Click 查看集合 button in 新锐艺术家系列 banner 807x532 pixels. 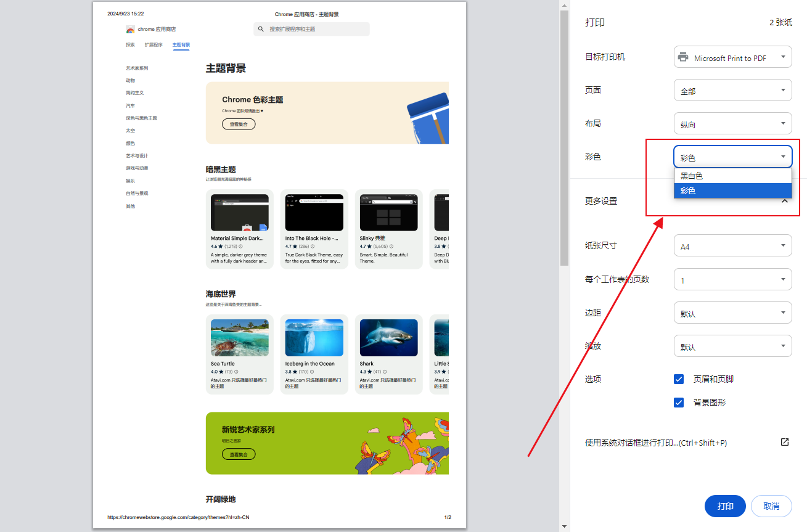(x=239, y=454)
